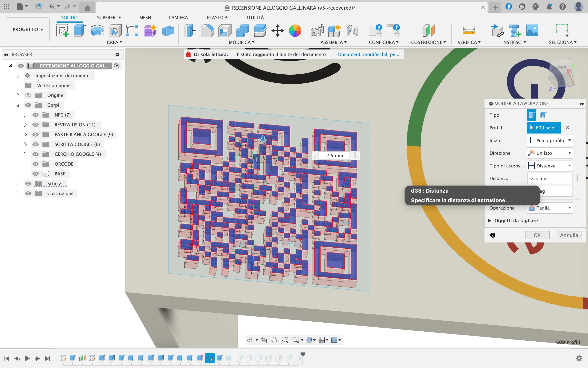Toggle visibility of the Corpi folder

coord(28,105)
